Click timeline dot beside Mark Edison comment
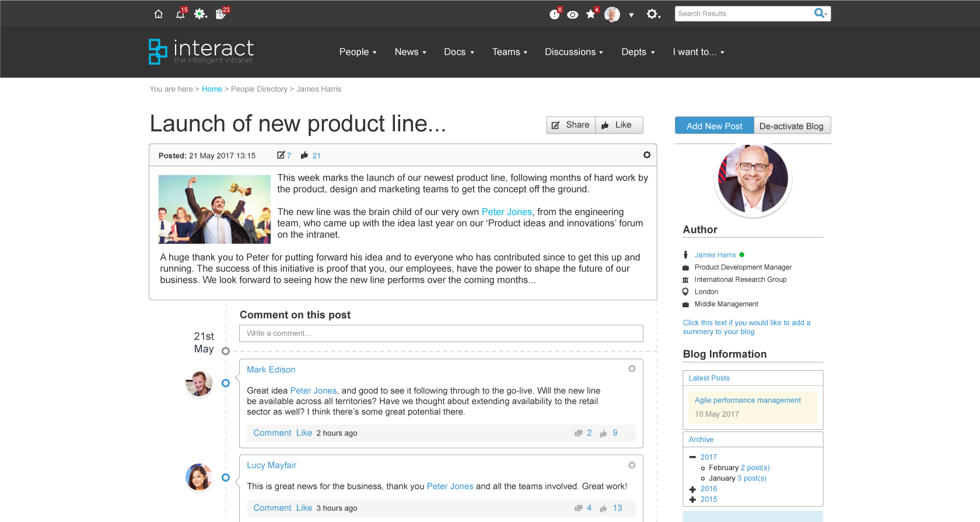This screenshot has width=980, height=522. tap(226, 383)
